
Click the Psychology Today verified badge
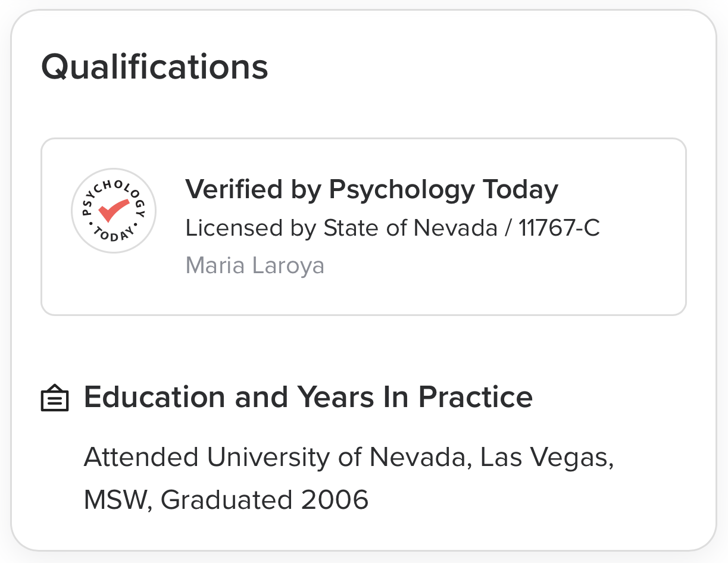click(x=113, y=210)
